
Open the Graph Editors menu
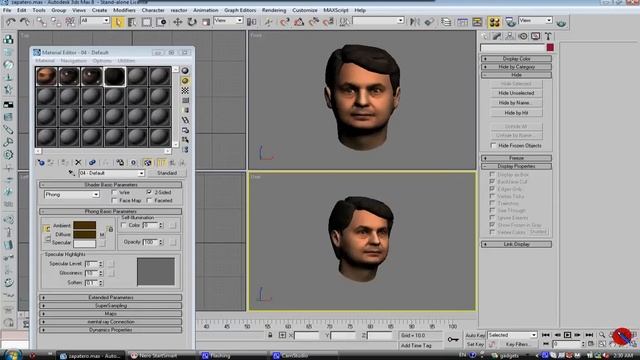tap(240, 10)
